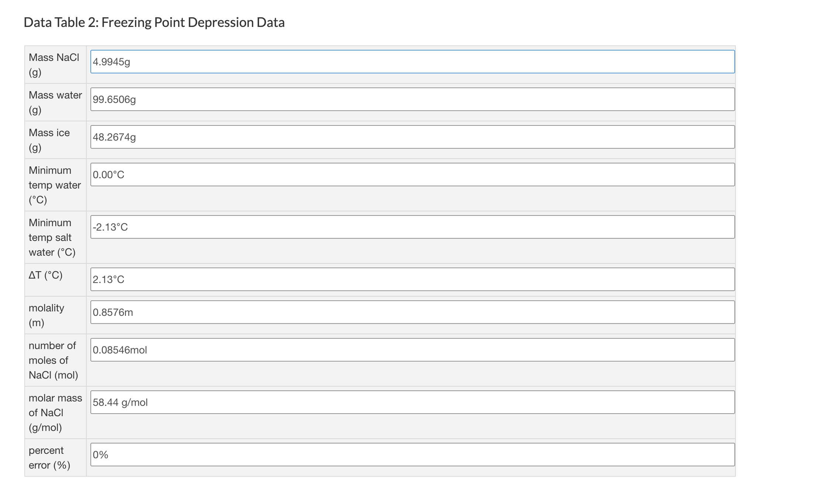The height and width of the screenshot is (504, 817).
Task: Click the Mass ice input field
Action: [412, 137]
